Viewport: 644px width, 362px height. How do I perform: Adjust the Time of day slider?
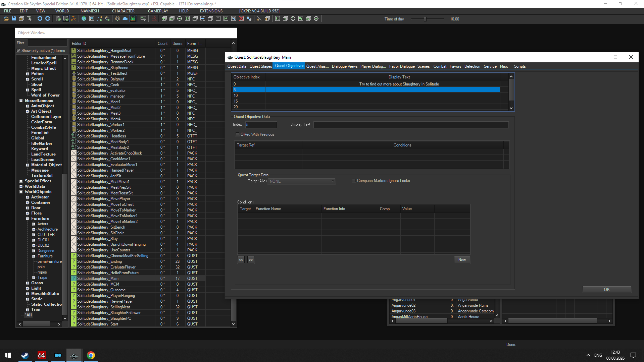point(425,19)
